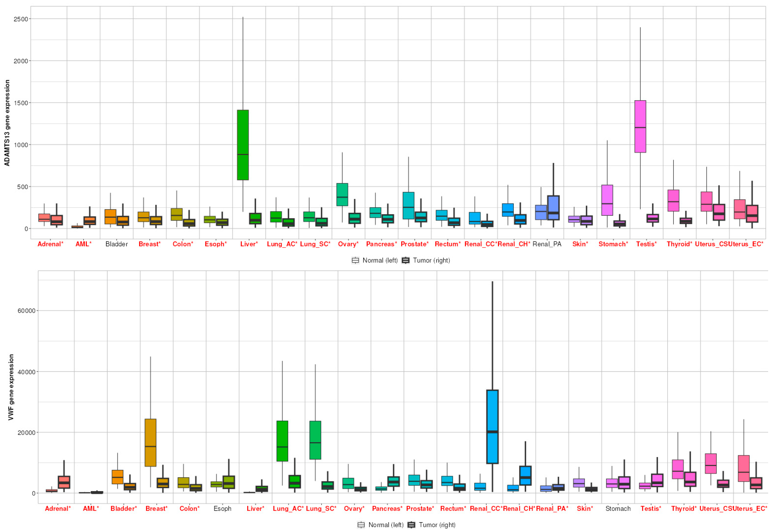Viewport: 772px width, 532px height.
Task: Click the VWF gene expression y-axis title
Action: tap(11, 387)
